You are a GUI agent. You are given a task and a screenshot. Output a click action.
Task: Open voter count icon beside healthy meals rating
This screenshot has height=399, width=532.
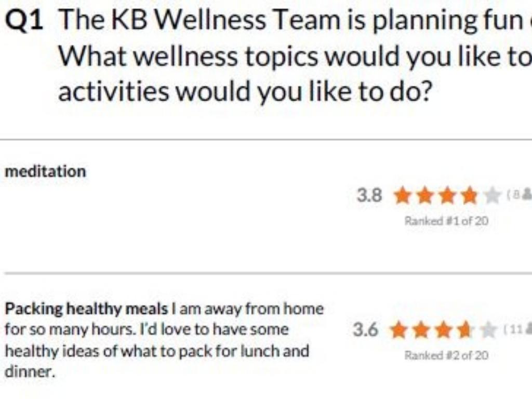click(x=528, y=328)
